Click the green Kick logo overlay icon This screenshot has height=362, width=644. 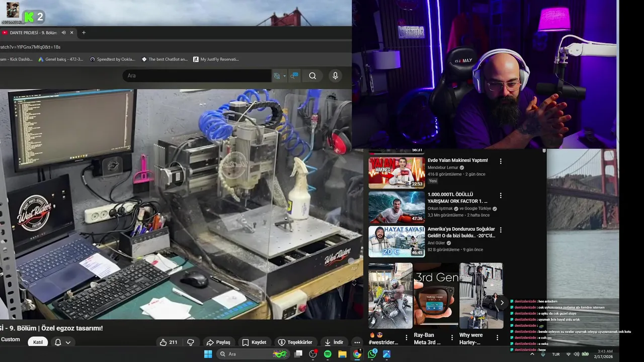(29, 17)
